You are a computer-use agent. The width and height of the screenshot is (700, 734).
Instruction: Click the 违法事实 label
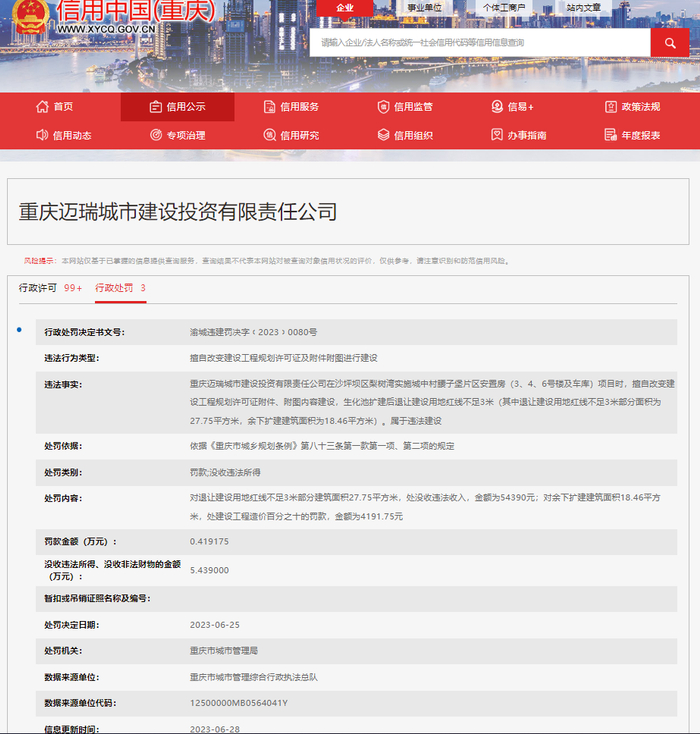[63, 384]
